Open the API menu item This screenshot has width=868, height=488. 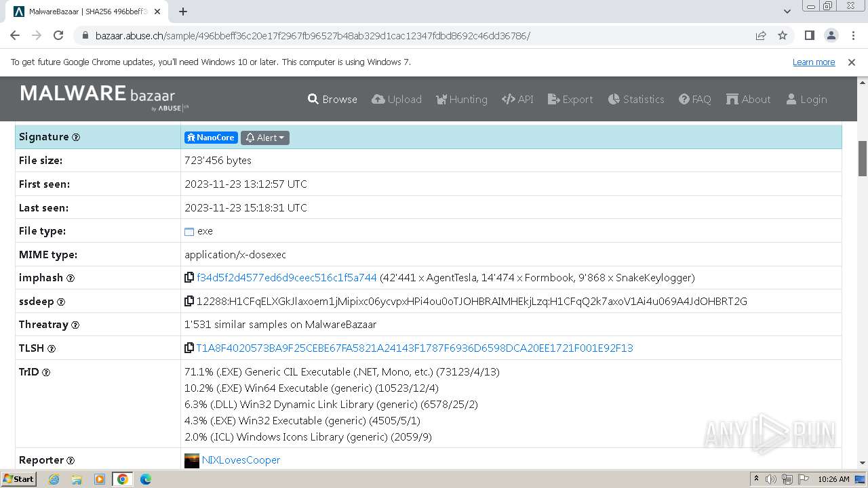pos(517,99)
